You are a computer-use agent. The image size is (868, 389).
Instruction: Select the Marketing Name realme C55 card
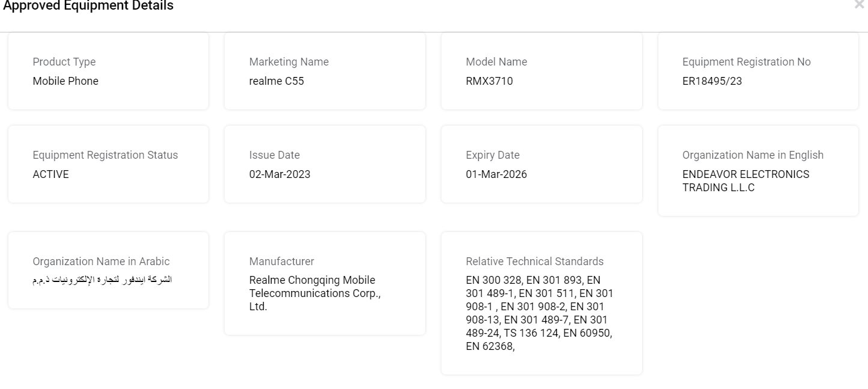325,71
